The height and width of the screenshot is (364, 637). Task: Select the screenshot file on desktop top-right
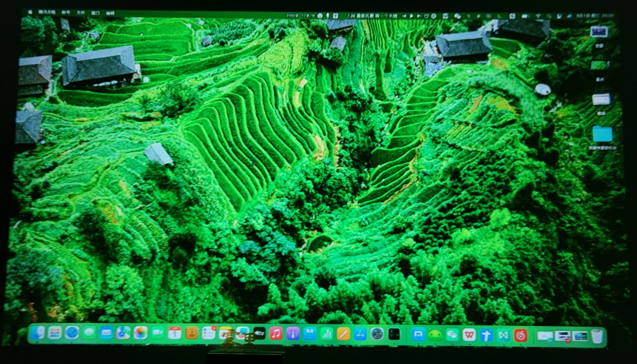point(599,31)
